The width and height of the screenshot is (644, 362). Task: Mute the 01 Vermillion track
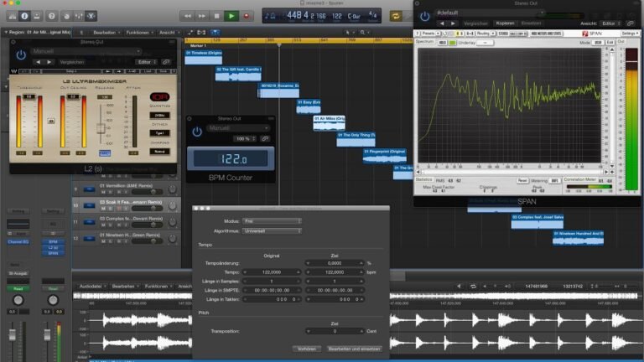coord(103,192)
